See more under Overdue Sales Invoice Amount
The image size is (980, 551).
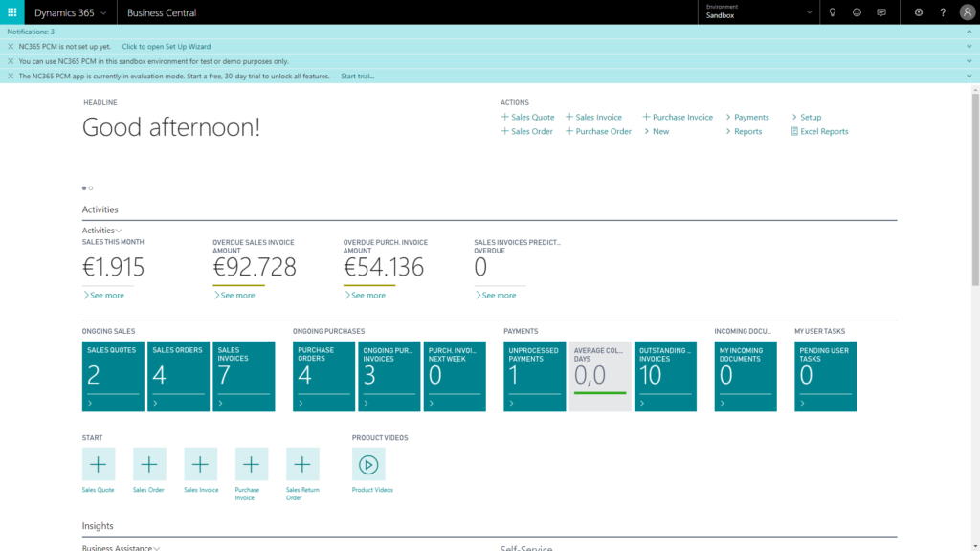(234, 295)
